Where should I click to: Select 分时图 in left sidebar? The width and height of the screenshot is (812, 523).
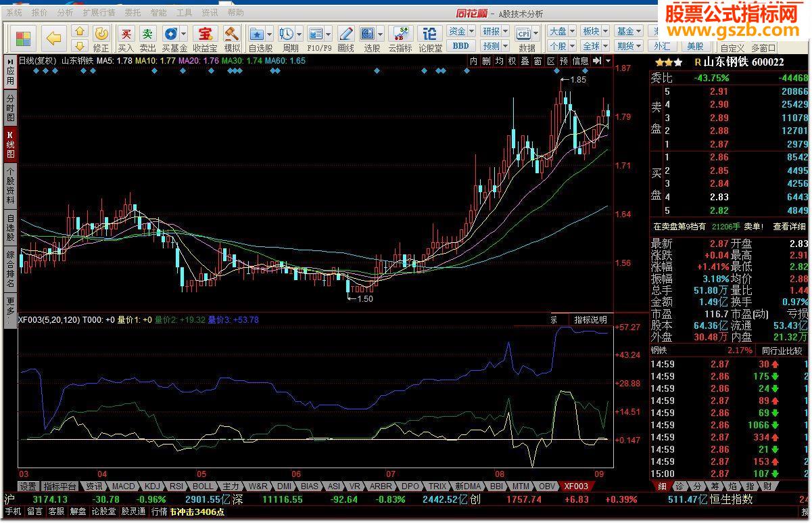tap(10, 108)
